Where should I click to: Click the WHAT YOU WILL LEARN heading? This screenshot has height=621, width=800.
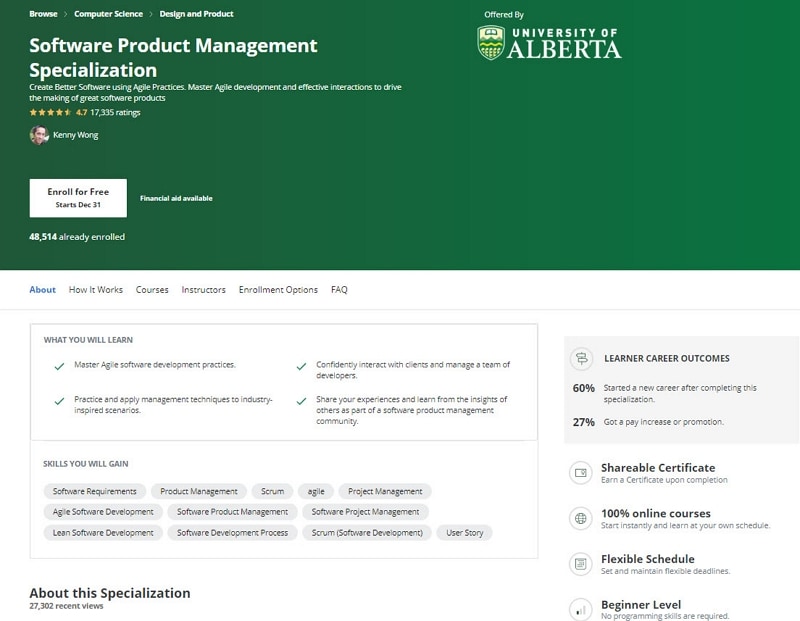pyautogui.click(x=88, y=340)
